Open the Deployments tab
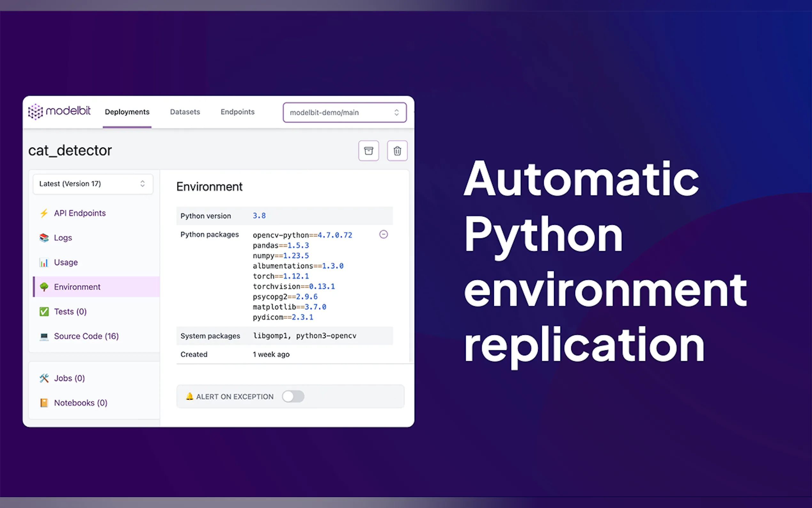This screenshot has height=508, width=812. coord(127,112)
